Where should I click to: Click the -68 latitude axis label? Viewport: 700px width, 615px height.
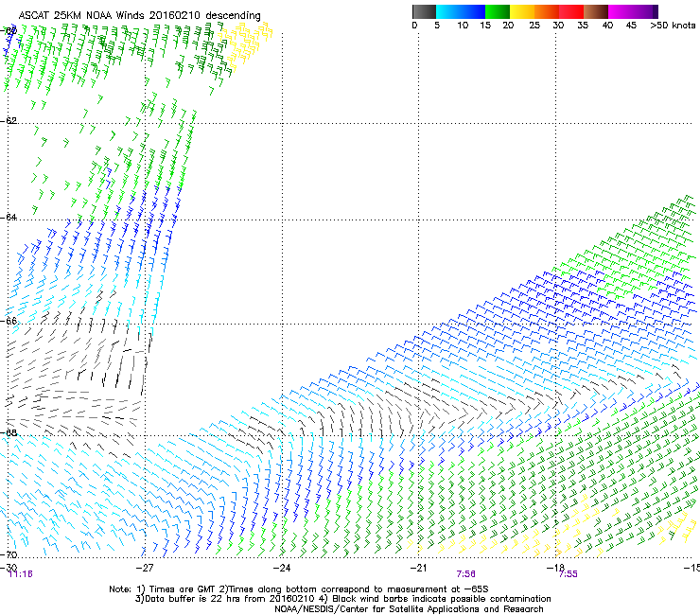[9, 432]
